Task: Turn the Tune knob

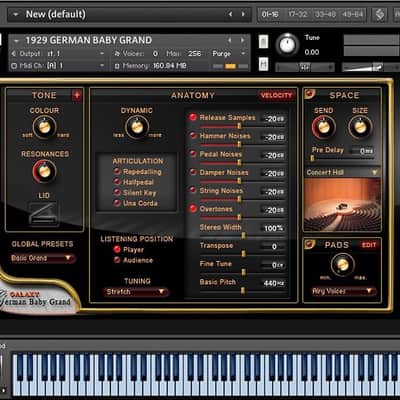Action: point(287,44)
